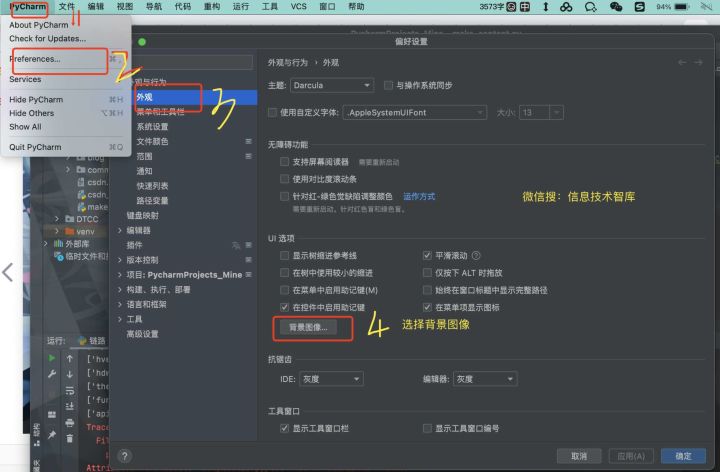Click the cloud trefoil icon in menu bar

(x=566, y=6)
